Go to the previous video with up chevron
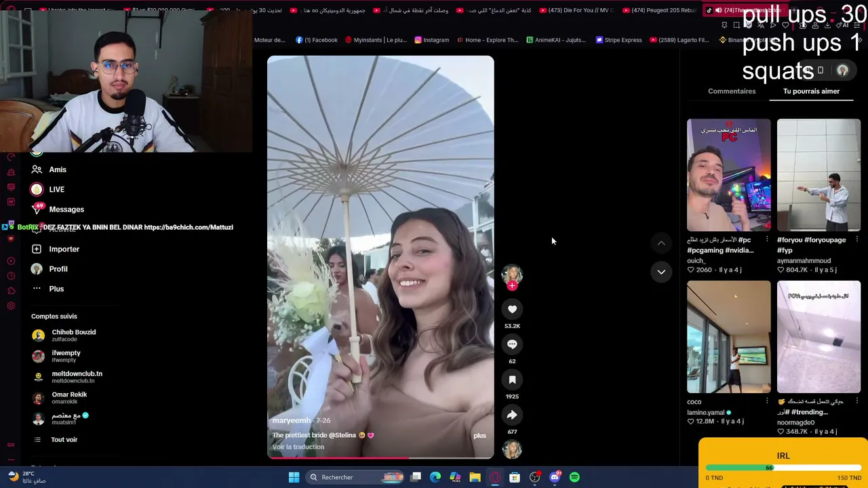Viewport: 868px width, 488px height. click(x=661, y=243)
